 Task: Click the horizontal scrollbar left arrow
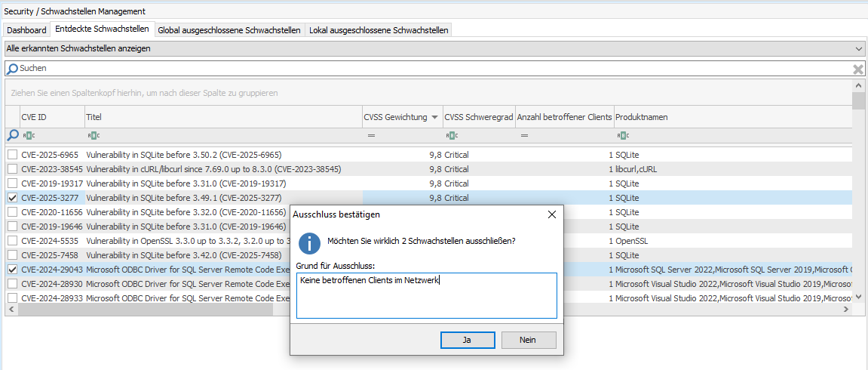tap(11, 310)
